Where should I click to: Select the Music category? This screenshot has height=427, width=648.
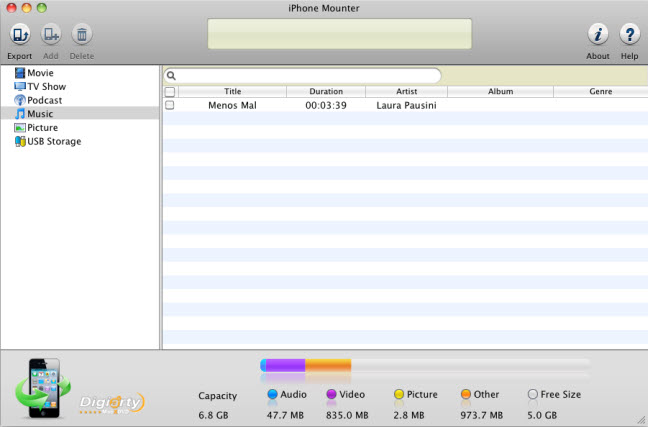(x=40, y=114)
